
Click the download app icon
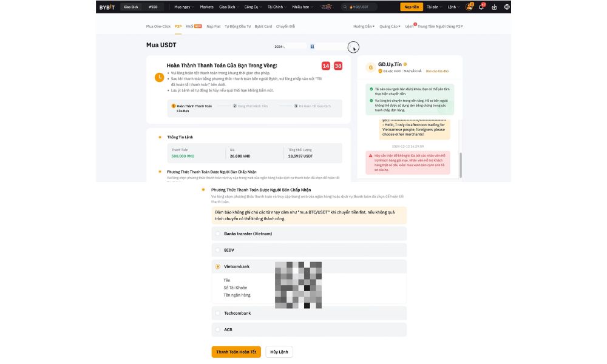494,7
